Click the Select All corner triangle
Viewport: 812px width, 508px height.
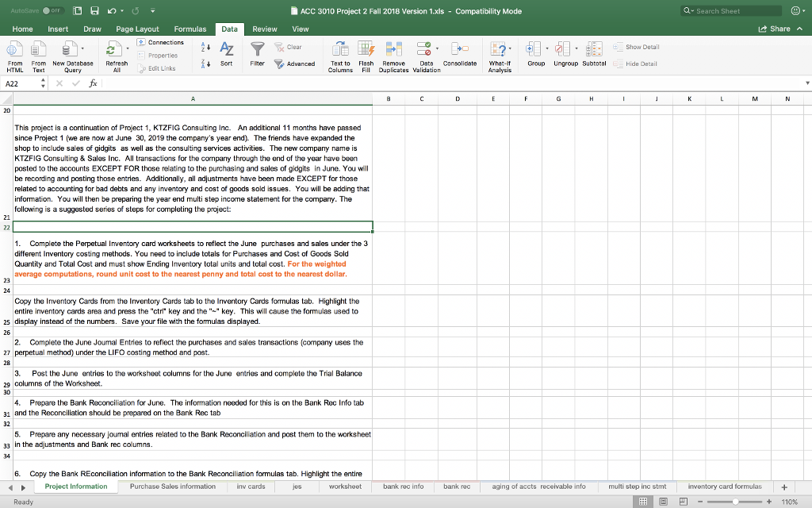tap(6, 99)
